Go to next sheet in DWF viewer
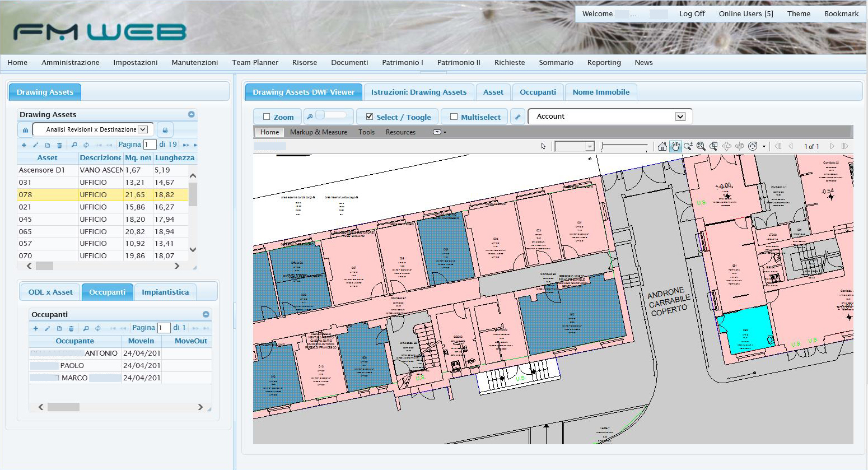This screenshot has height=470, width=868. [x=832, y=146]
